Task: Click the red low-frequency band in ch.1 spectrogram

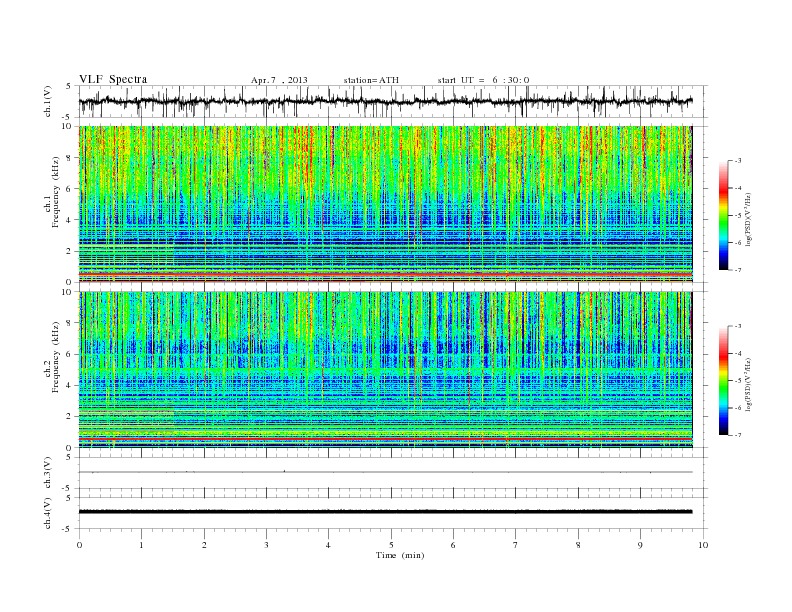Action: (x=385, y=274)
